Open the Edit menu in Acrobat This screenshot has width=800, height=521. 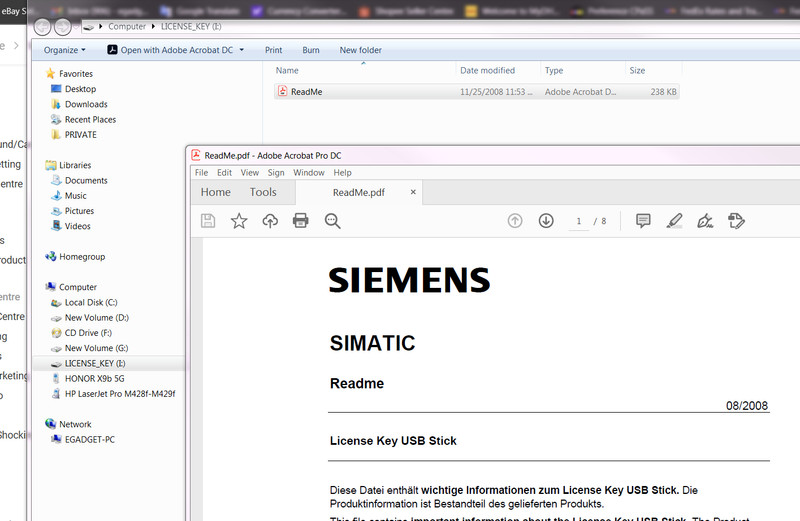pyautogui.click(x=224, y=172)
